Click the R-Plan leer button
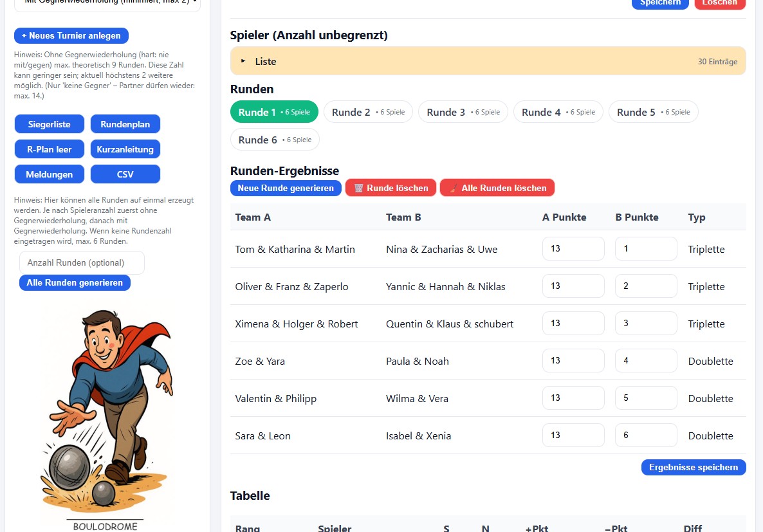763x532 pixels. [x=50, y=149]
